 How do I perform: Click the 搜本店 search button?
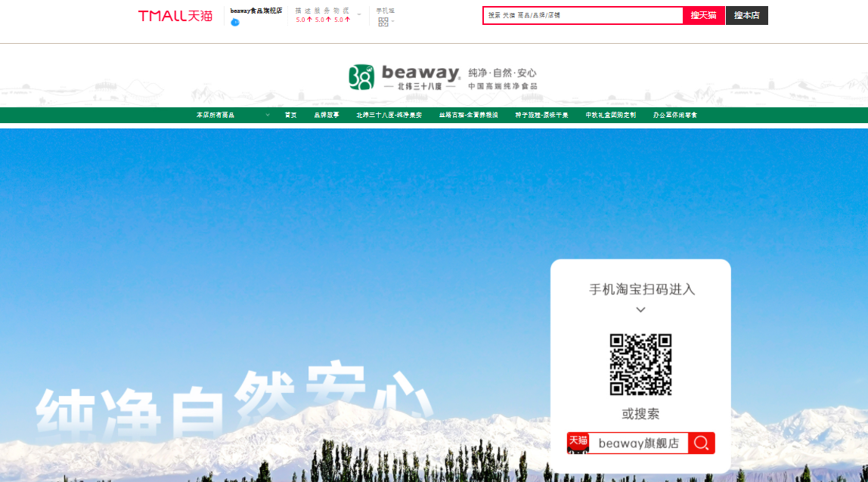tap(747, 16)
